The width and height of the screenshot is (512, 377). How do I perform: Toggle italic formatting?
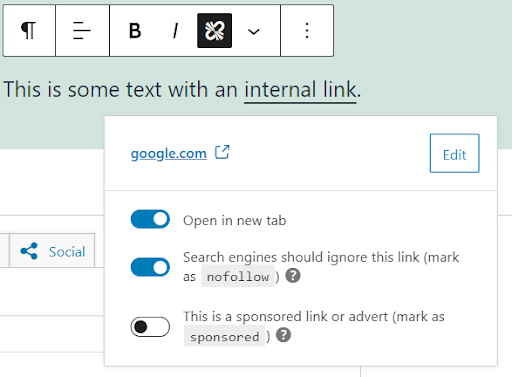(175, 31)
